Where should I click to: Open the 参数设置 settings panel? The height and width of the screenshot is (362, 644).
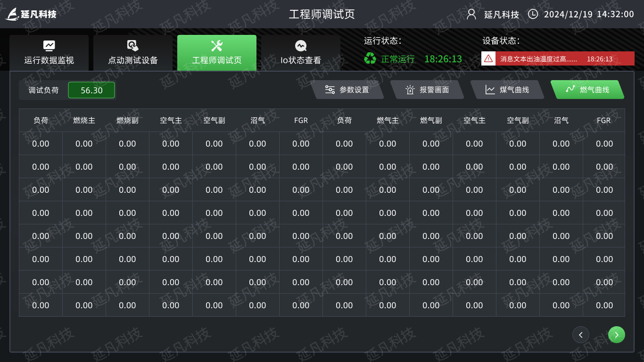click(349, 89)
